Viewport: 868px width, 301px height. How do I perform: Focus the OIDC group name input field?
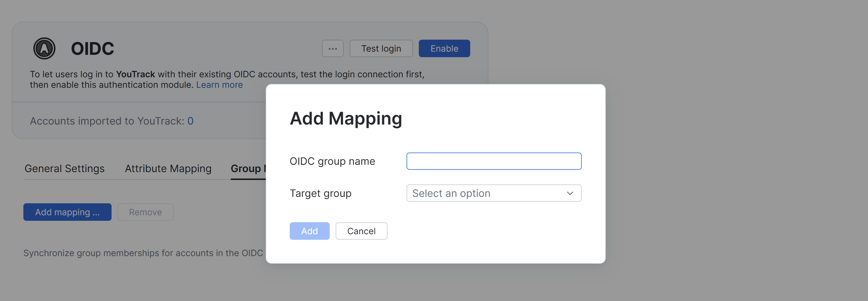tap(494, 161)
